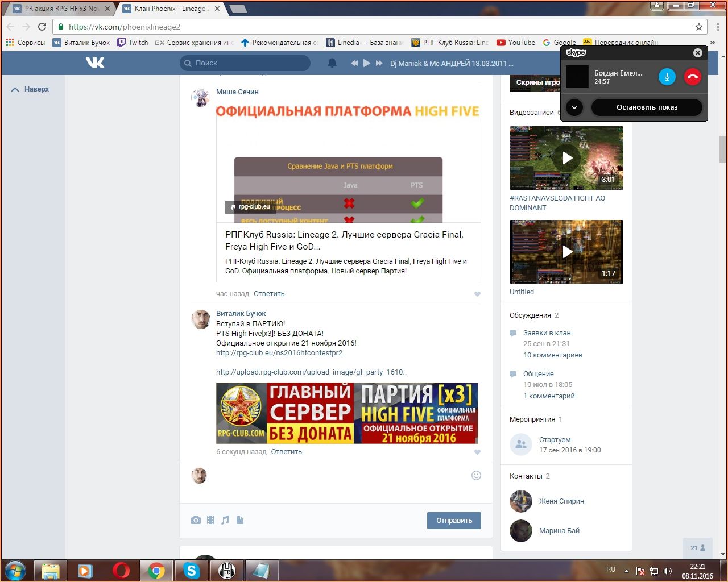Open the notifications bell icon

(x=332, y=63)
